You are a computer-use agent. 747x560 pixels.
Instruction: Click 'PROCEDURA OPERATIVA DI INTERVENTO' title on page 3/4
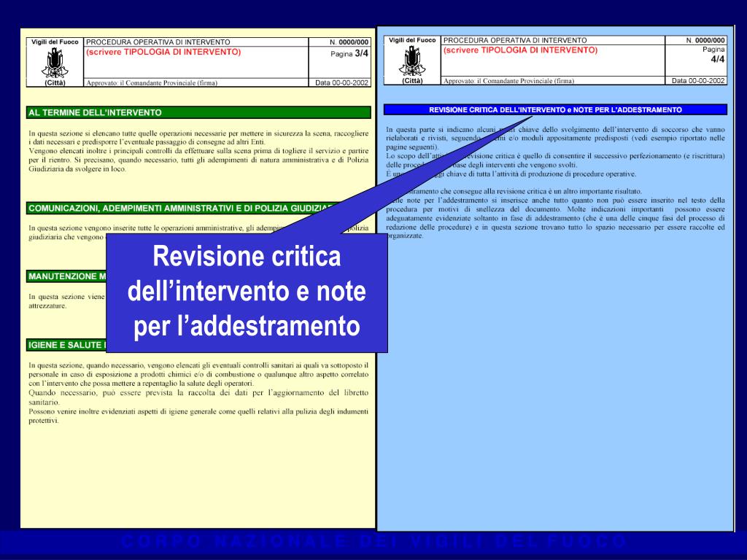(158, 42)
